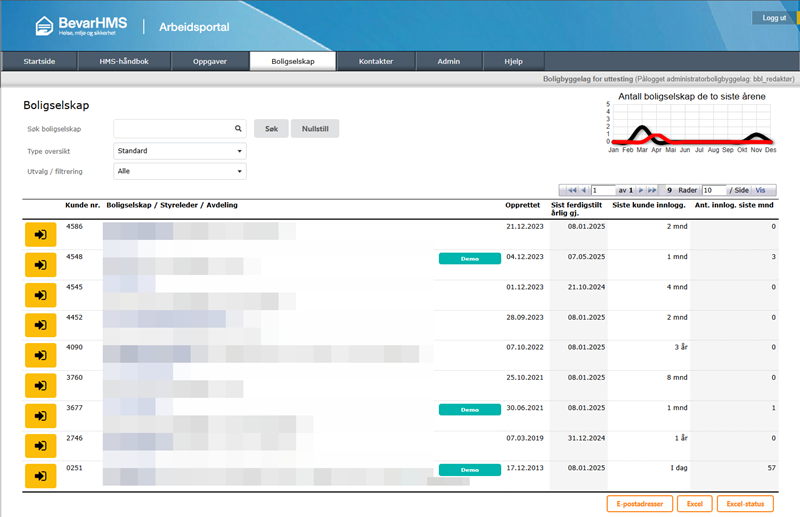
Task: Click login arrow icon for customer 4548
Action: (40, 265)
